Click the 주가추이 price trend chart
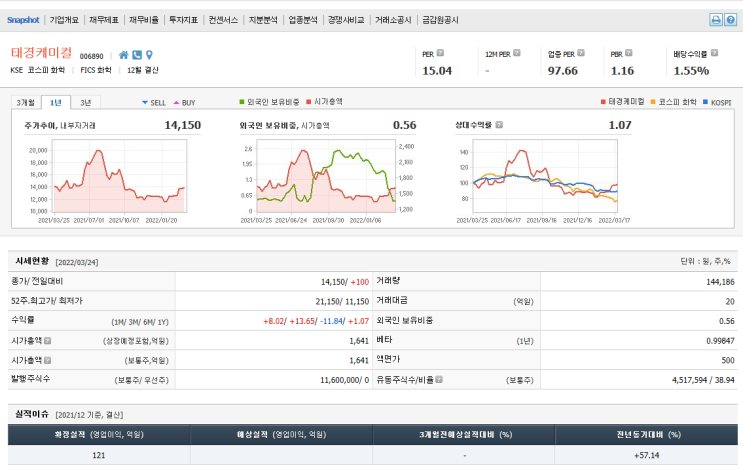Screen dimensions: 743x468 (119, 176)
